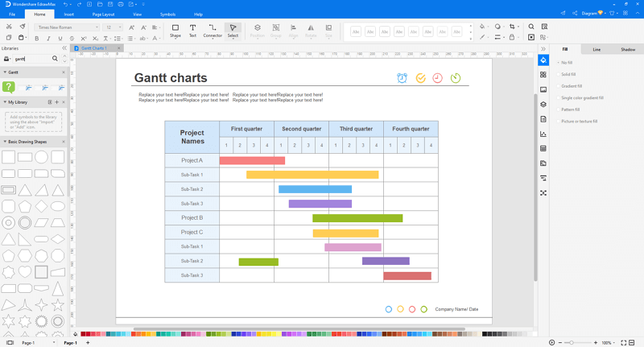Click the Save icon in quick access bar

(110, 4)
